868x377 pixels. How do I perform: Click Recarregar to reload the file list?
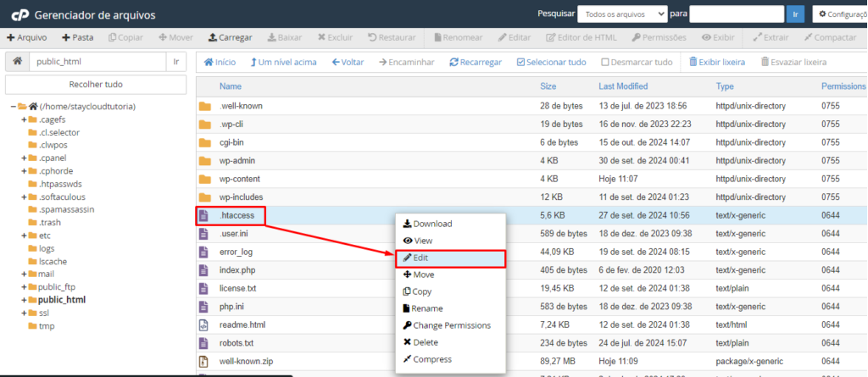(x=476, y=62)
